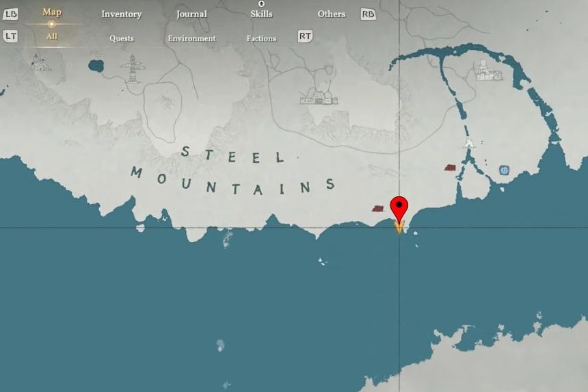Click the settlement sketch inside the river loop

[489, 71]
